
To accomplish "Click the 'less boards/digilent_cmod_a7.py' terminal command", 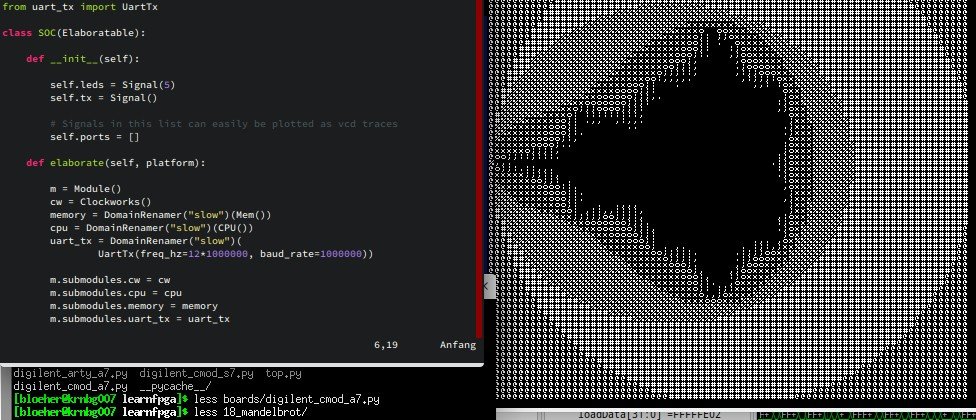I will [x=287, y=399].
